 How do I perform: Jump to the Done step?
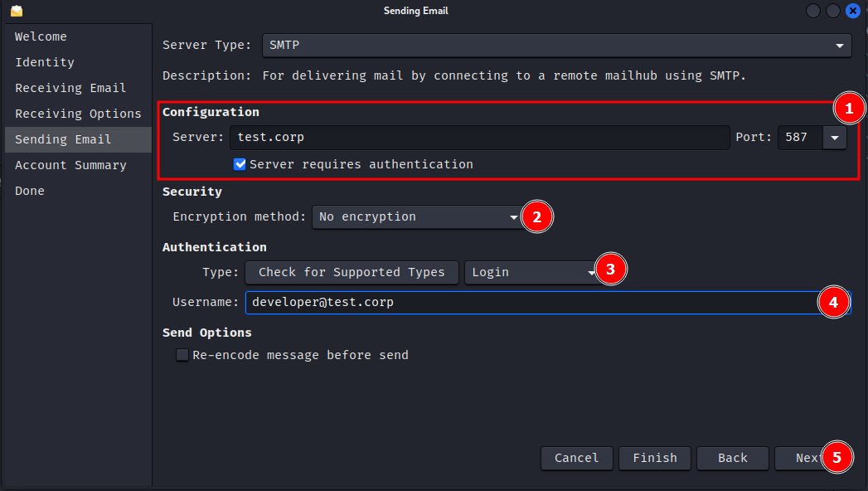point(30,191)
